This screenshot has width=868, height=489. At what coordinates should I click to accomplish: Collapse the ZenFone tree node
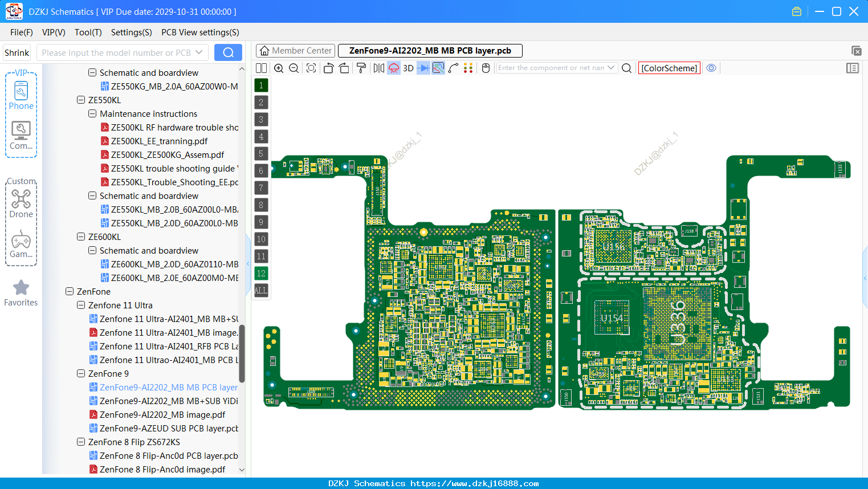tap(70, 291)
